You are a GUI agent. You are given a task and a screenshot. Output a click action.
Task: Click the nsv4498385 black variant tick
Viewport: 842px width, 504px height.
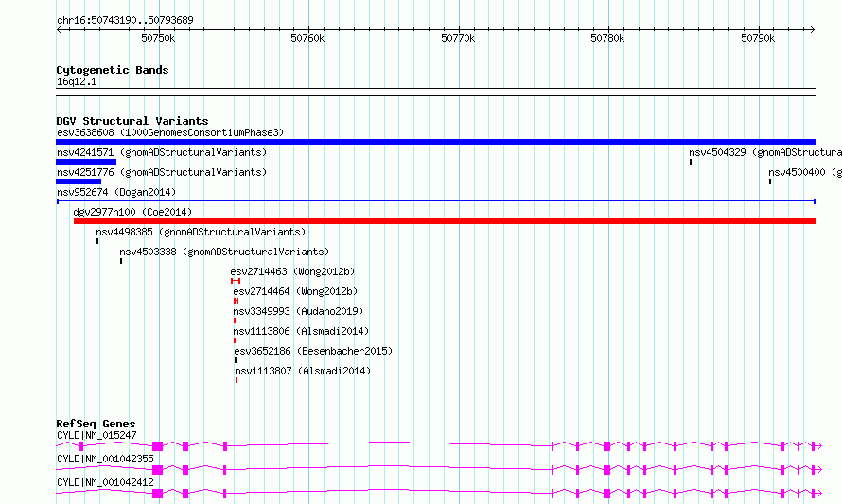[x=97, y=241]
